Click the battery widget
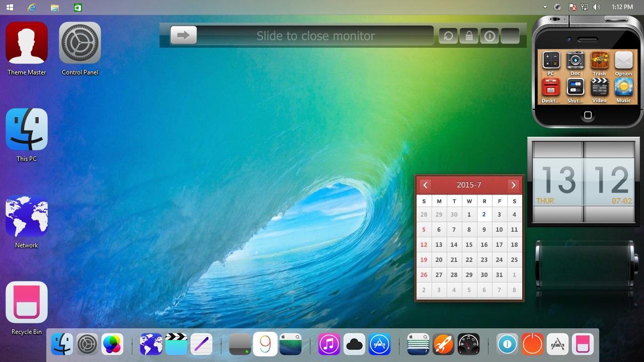The image size is (644, 362). point(586,263)
